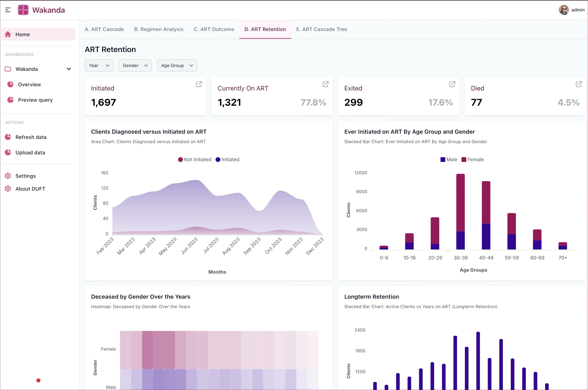The width and height of the screenshot is (588, 390).
Task: Switch to the B. Regimen Analysis tab
Action: [x=159, y=29]
